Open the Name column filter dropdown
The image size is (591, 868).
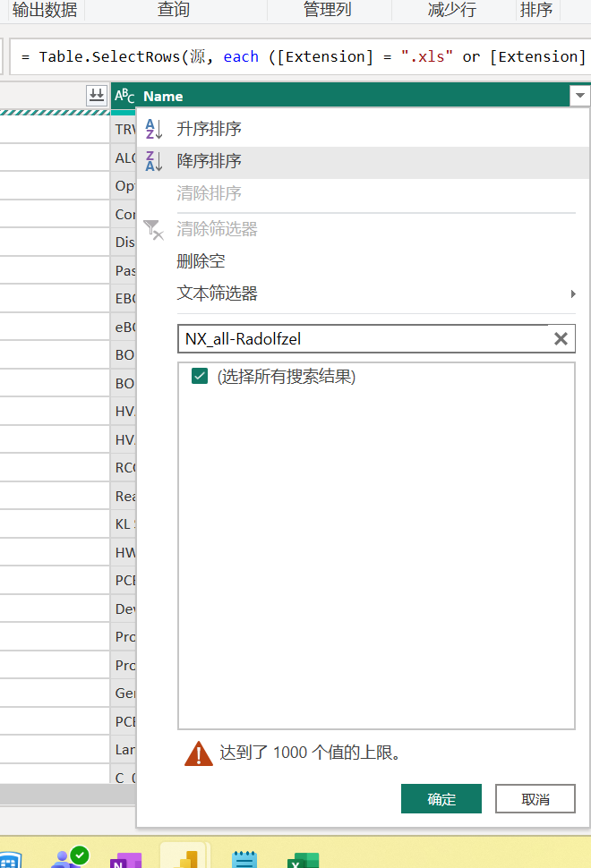point(579,96)
